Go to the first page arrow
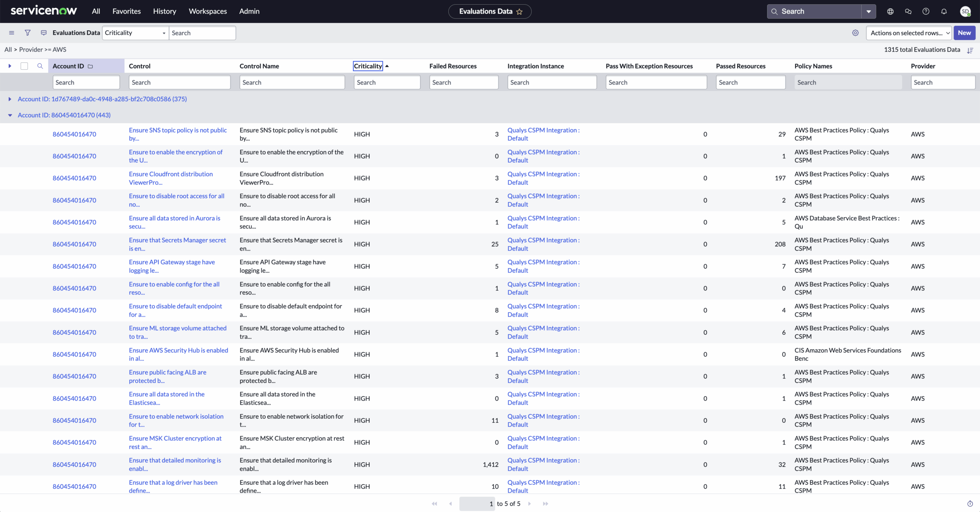 click(x=434, y=504)
